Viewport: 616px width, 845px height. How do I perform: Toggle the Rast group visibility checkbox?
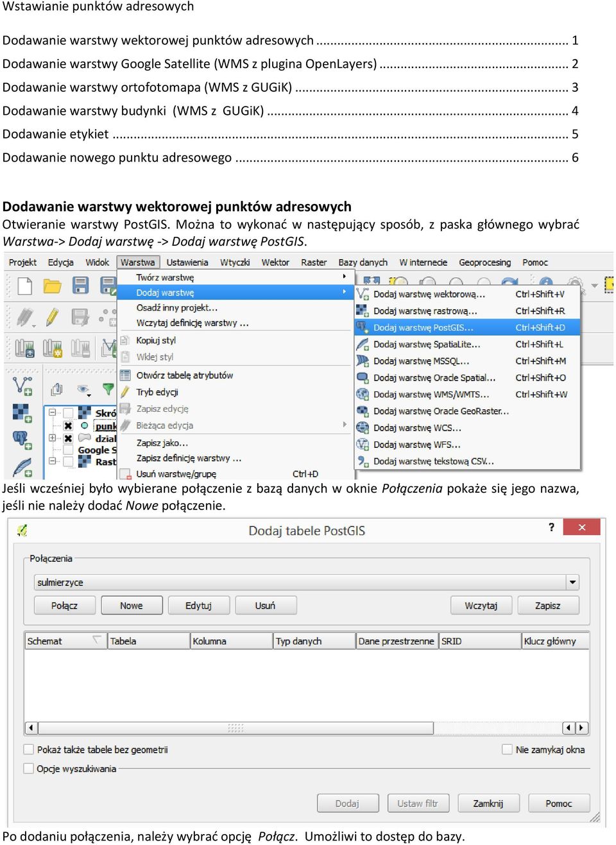point(68,461)
